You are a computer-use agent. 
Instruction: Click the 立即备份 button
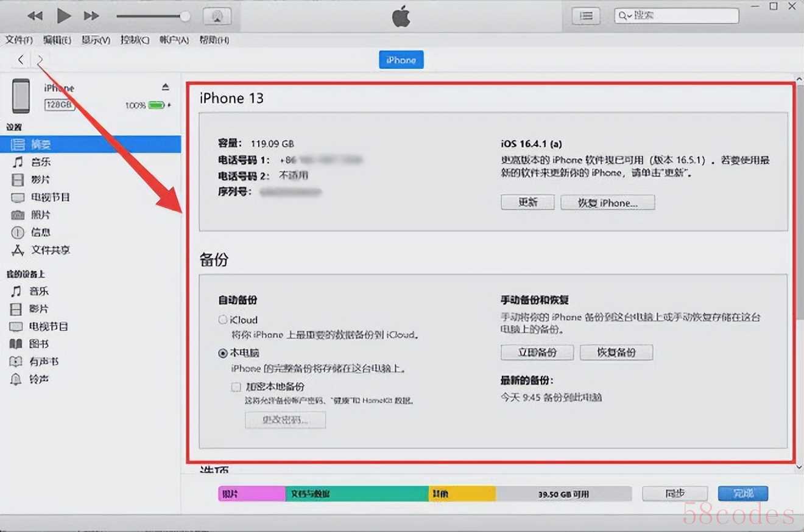tap(537, 352)
